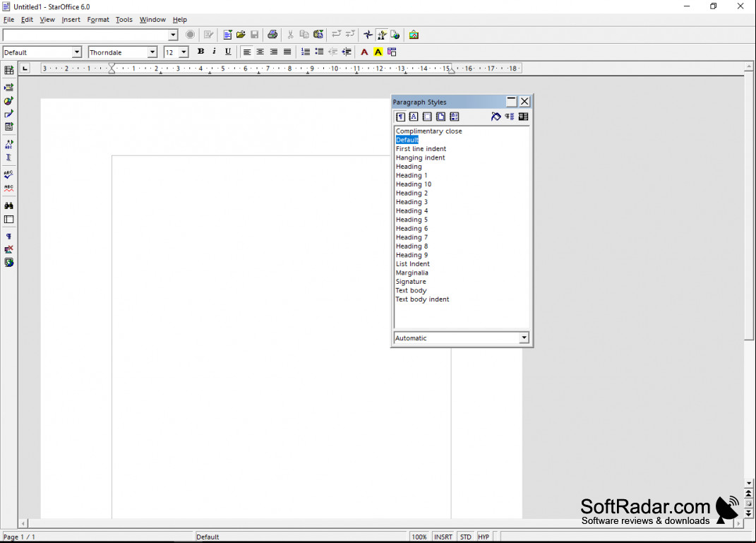
Task: Click the Open file folder icon
Action: [241, 35]
